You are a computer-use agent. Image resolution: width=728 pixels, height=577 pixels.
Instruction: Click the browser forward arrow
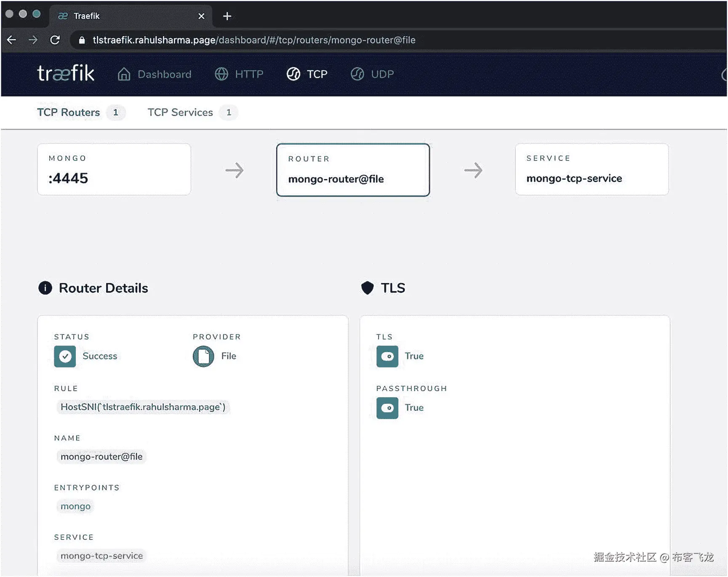pos(33,40)
